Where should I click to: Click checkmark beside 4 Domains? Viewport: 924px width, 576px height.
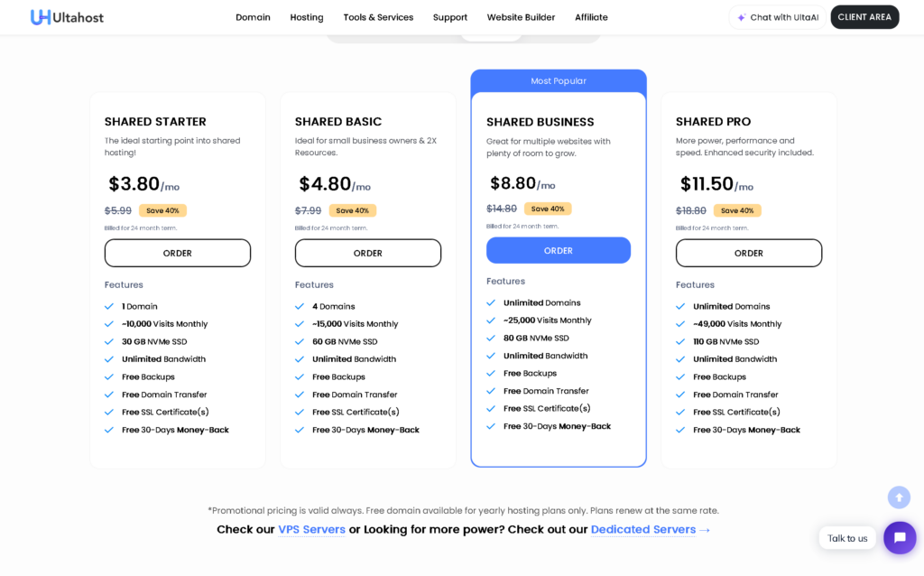click(x=300, y=307)
